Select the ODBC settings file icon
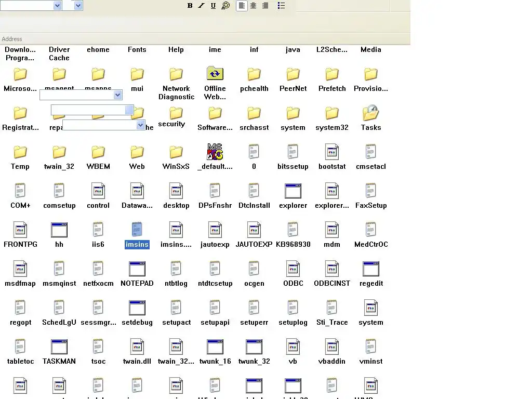Screen dimensions: 532x399 [x=293, y=269]
